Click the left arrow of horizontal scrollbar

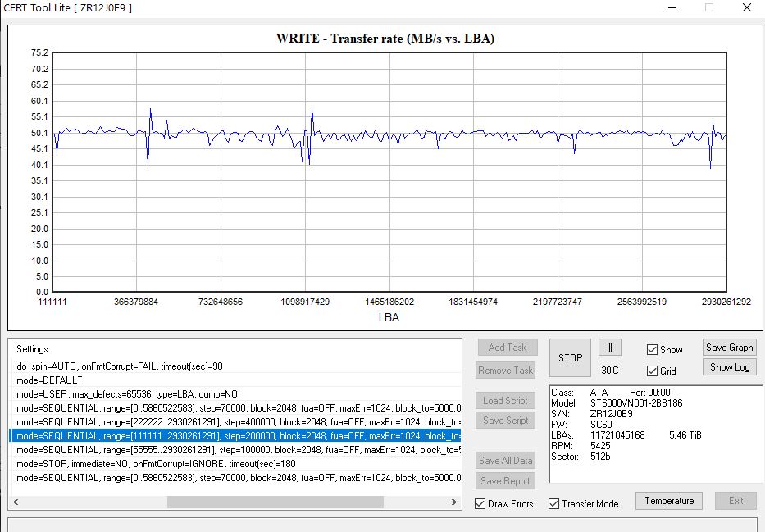point(16,502)
